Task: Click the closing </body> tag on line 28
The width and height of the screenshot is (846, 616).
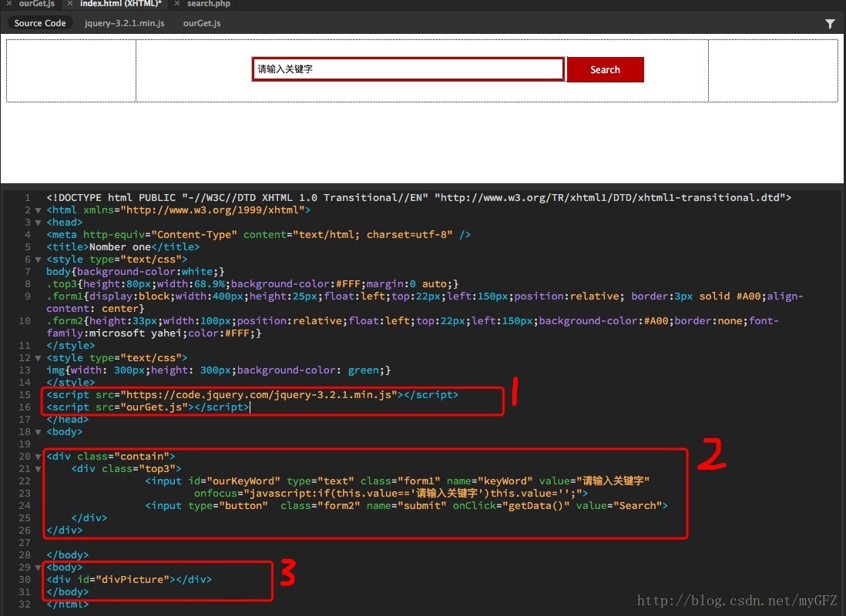Action: (x=68, y=555)
